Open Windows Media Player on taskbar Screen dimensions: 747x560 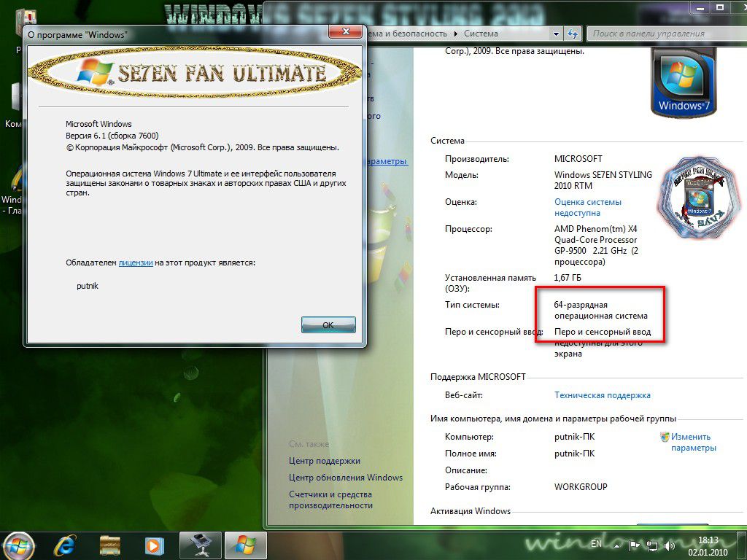click(154, 545)
